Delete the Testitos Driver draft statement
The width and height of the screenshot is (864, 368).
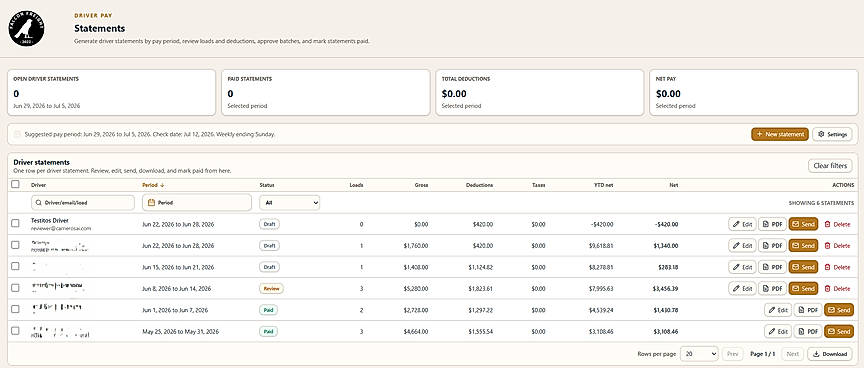coord(837,224)
